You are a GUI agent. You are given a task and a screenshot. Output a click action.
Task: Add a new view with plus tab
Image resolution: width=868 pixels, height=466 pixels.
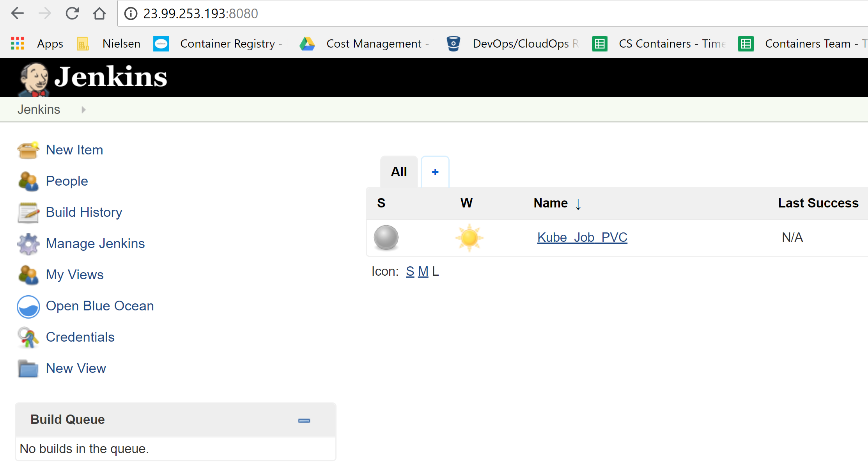click(x=435, y=172)
